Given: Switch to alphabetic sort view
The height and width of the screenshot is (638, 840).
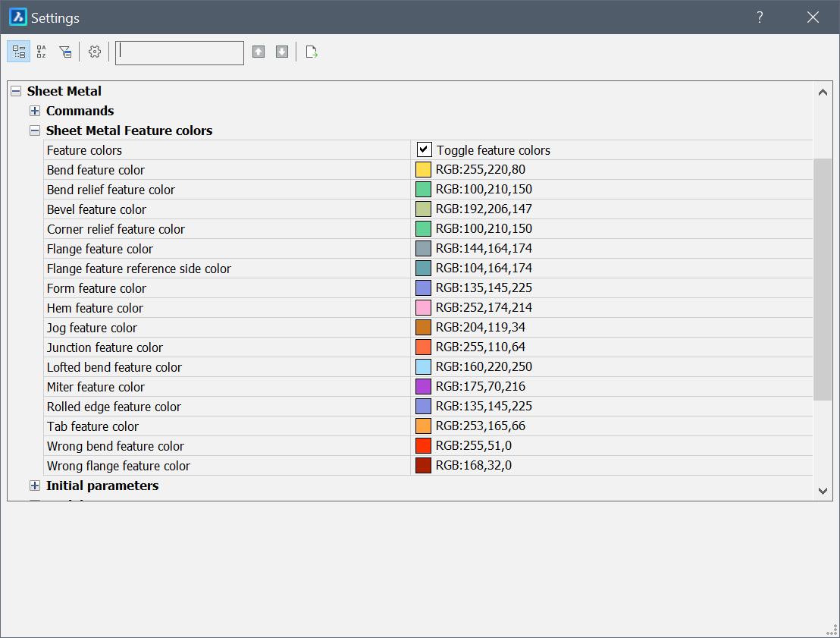Looking at the screenshot, I should [42, 52].
